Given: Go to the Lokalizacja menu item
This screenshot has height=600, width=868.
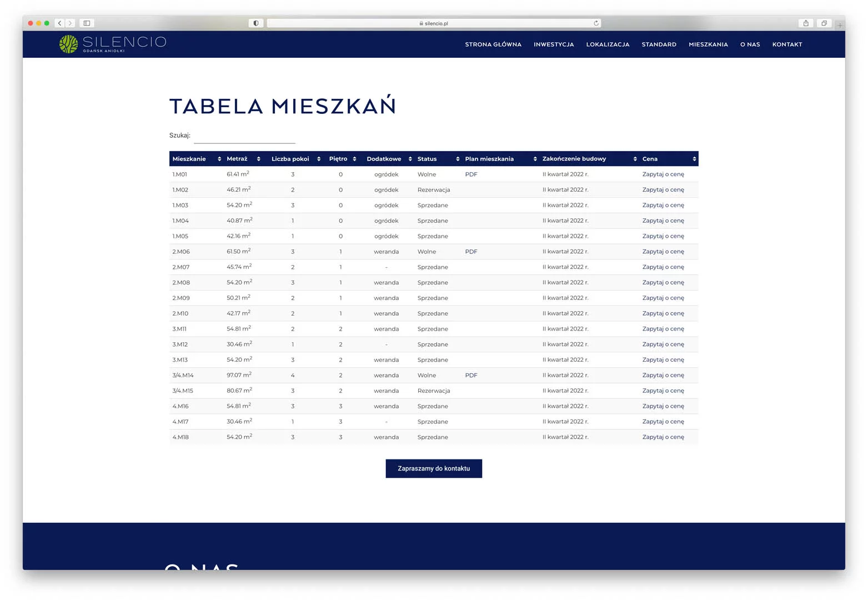Looking at the screenshot, I should (x=608, y=44).
